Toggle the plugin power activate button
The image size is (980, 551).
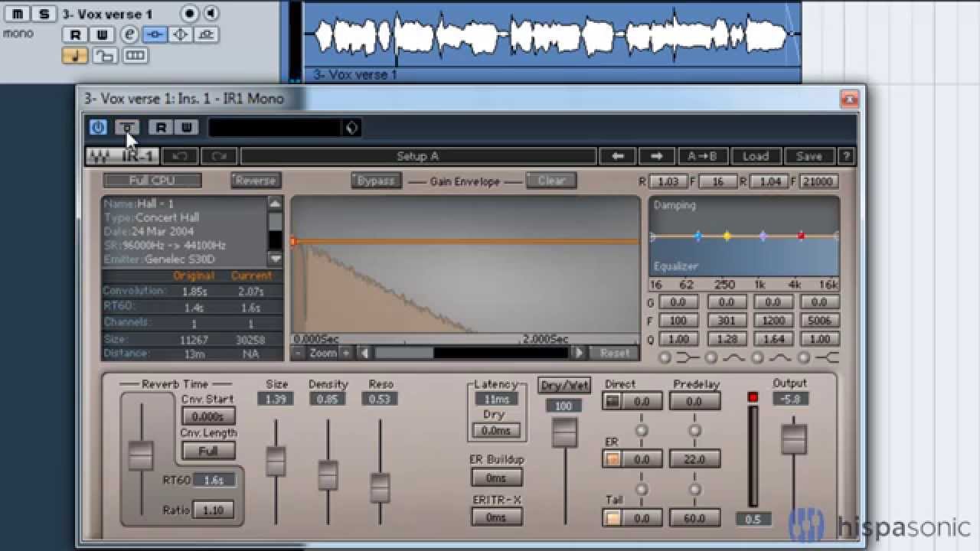pyautogui.click(x=98, y=127)
